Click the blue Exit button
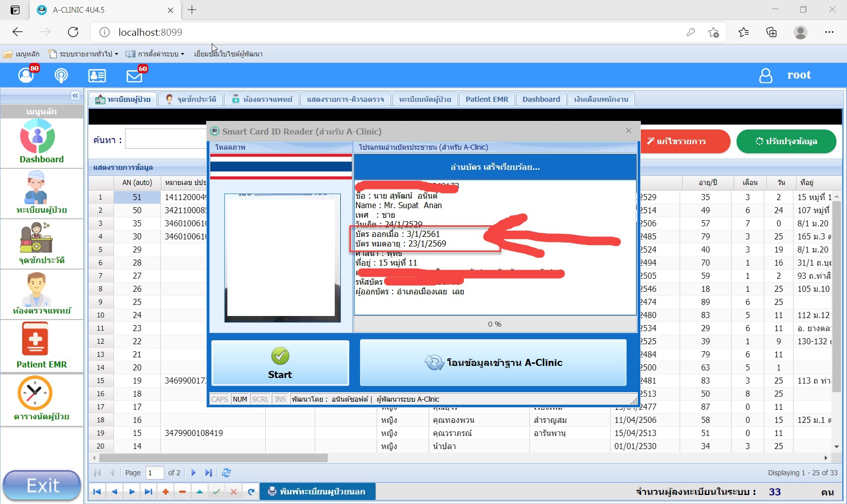847x504 pixels. (42, 486)
